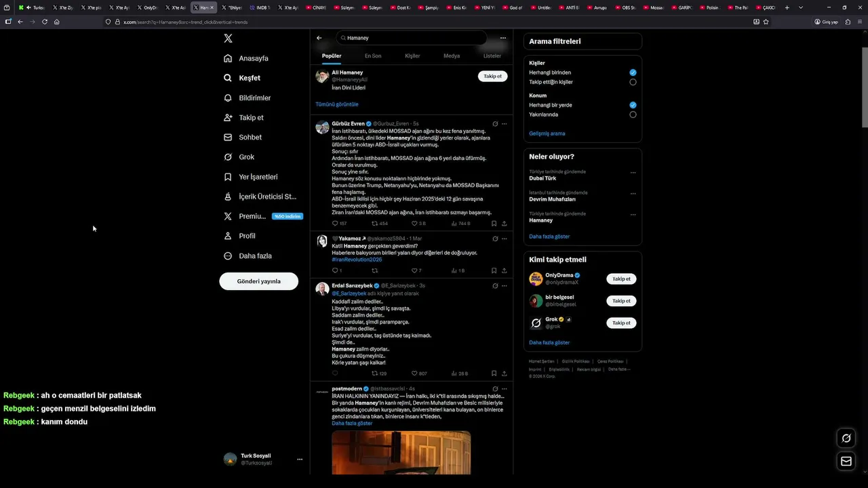Open Keşfet in sidebar
The height and width of the screenshot is (488, 868).
[x=242, y=78]
